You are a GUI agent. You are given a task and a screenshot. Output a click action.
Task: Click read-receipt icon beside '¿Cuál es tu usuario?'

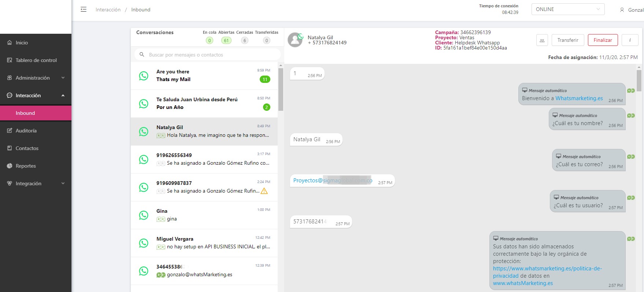pos(631,198)
